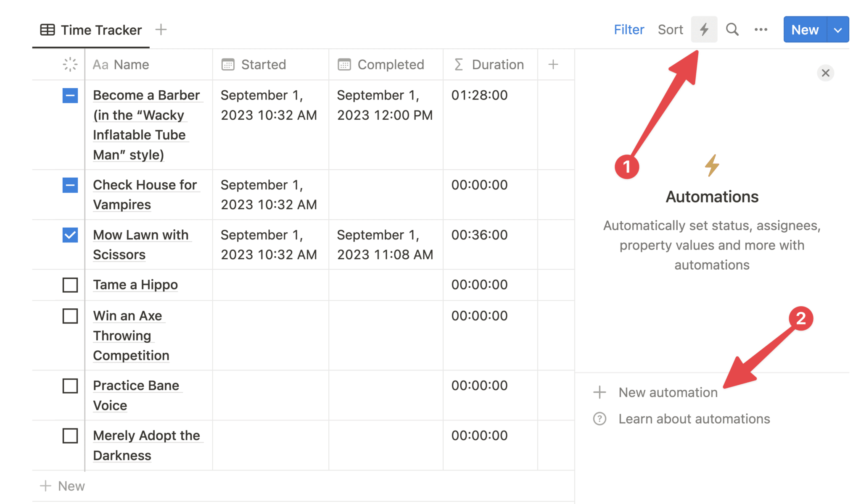
Task: Open the Filter options
Action: click(629, 29)
